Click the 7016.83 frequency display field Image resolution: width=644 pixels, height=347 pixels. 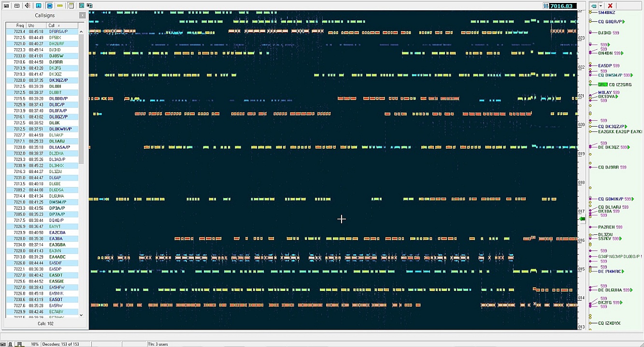tap(562, 6)
